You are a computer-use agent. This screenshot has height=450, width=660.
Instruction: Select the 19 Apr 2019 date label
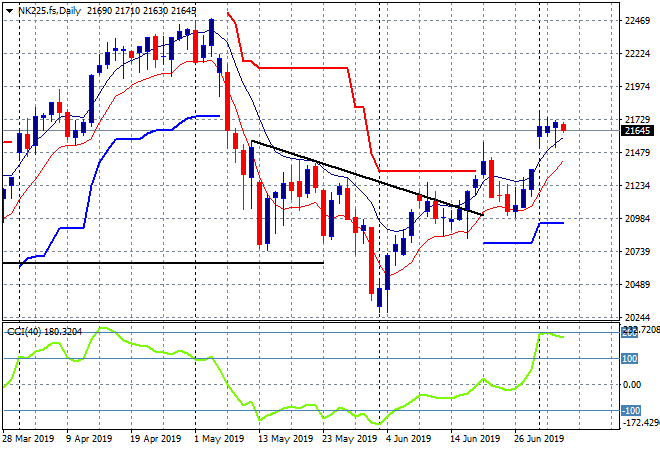(155, 439)
